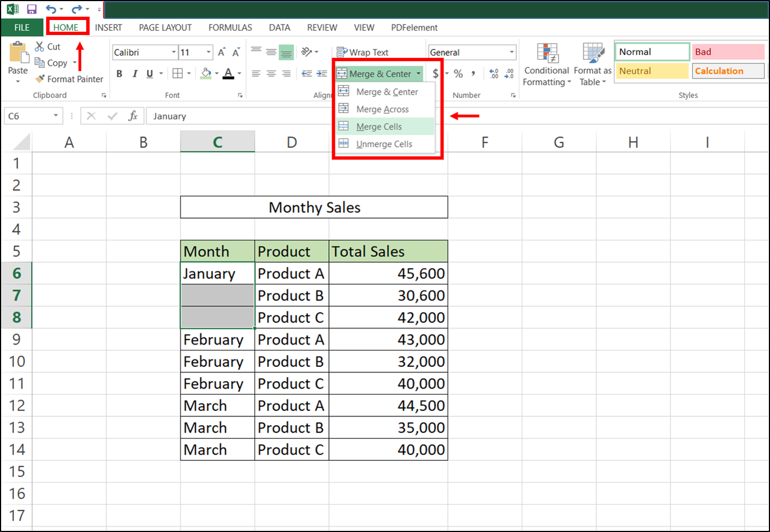This screenshot has width=770, height=532.
Task: Choose Merge Cells from the dropdown menu
Action: [385, 127]
